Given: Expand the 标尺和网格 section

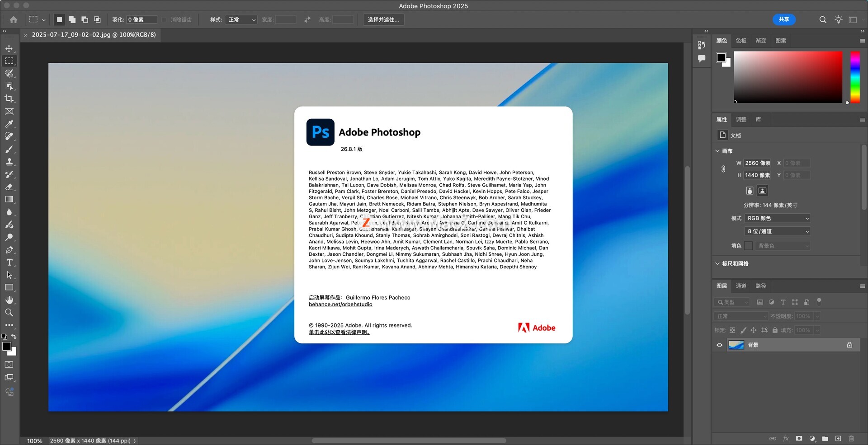Looking at the screenshot, I should tap(717, 263).
